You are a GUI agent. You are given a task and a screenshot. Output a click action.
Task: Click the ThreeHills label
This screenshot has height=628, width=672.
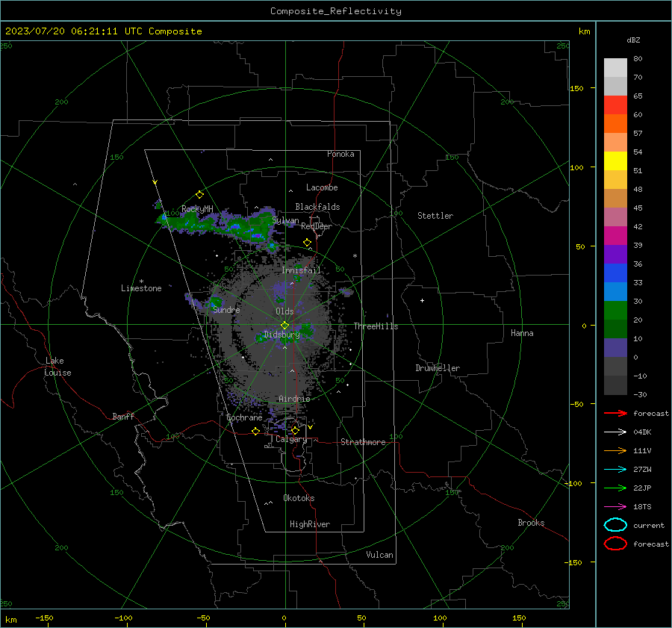[x=376, y=326]
